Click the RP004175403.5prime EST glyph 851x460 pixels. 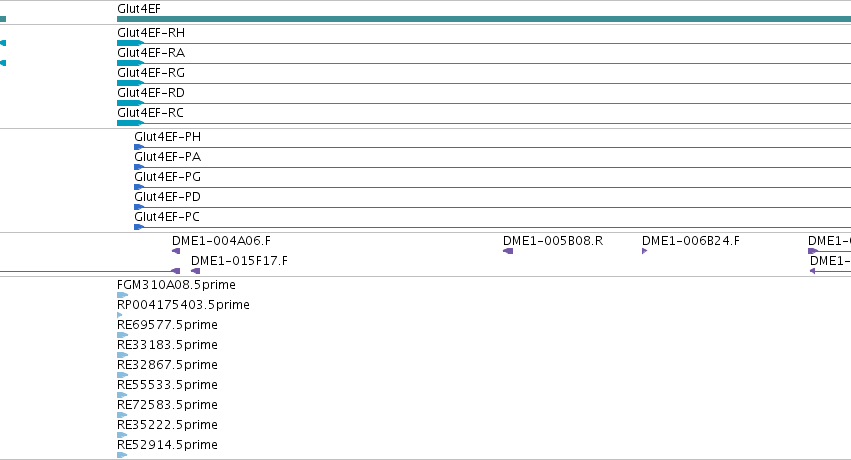pos(120,315)
